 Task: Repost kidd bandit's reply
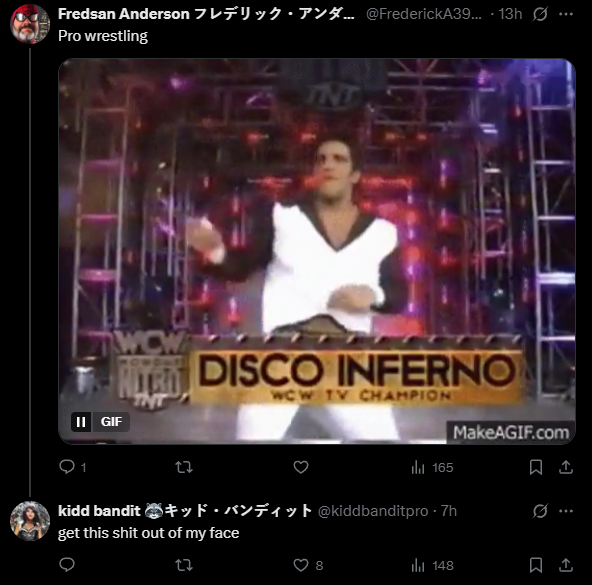(x=184, y=565)
